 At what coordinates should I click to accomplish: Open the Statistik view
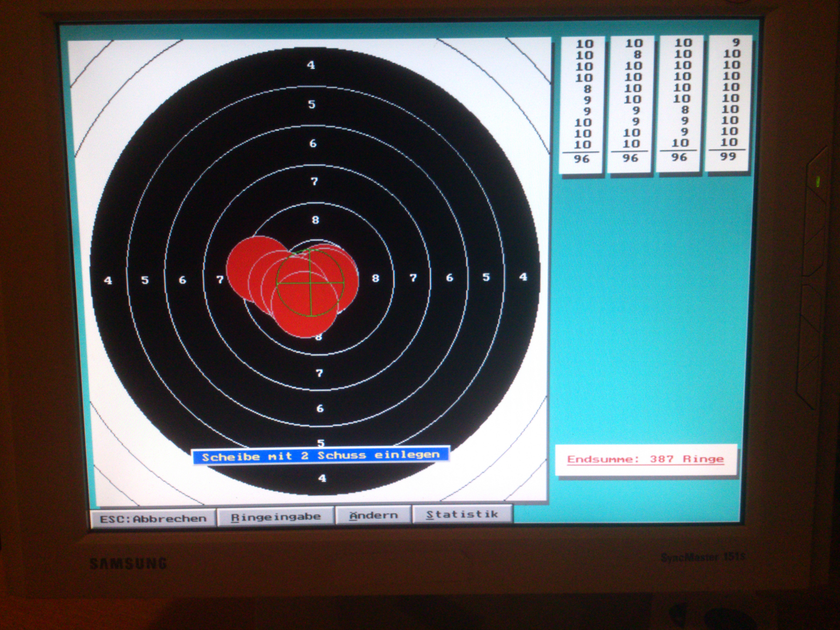462,514
